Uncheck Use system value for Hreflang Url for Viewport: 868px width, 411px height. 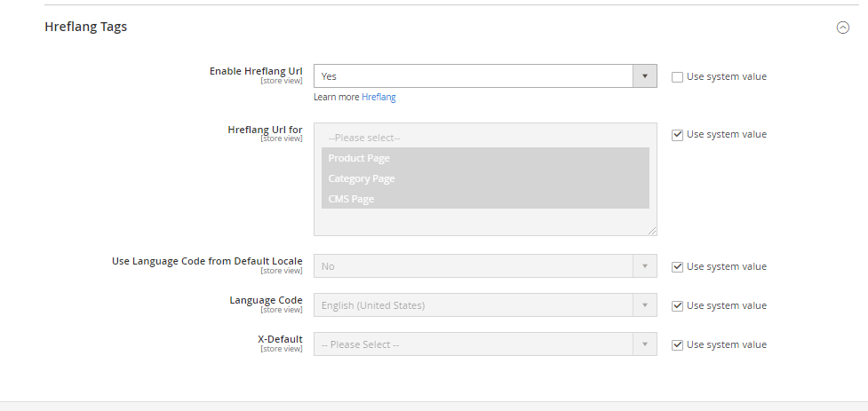[x=678, y=135]
